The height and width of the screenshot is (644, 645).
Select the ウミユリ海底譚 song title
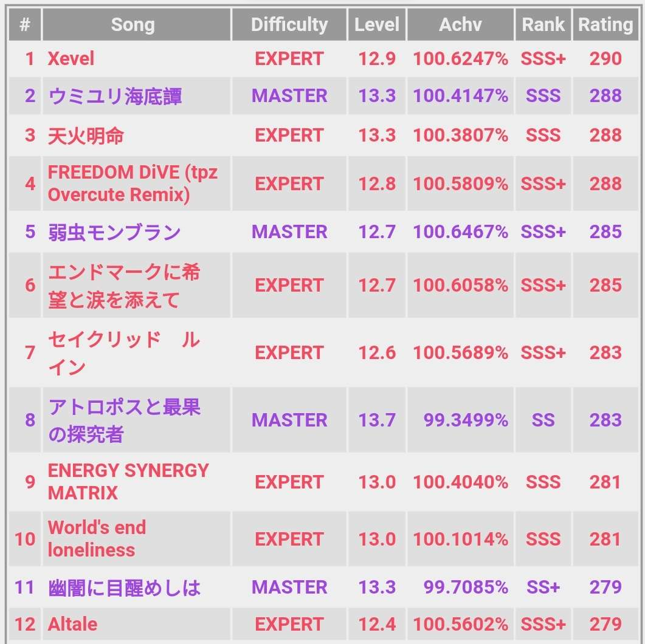(115, 96)
